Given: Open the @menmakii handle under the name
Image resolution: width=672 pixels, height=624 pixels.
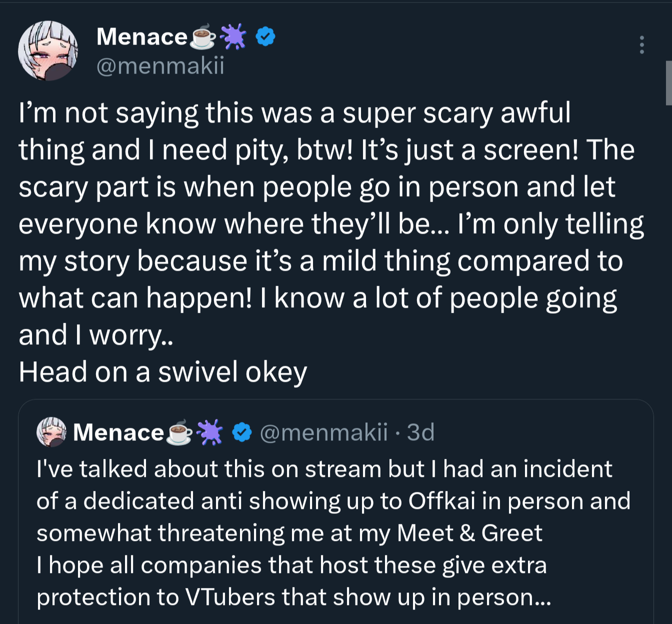Looking at the screenshot, I should click(160, 66).
